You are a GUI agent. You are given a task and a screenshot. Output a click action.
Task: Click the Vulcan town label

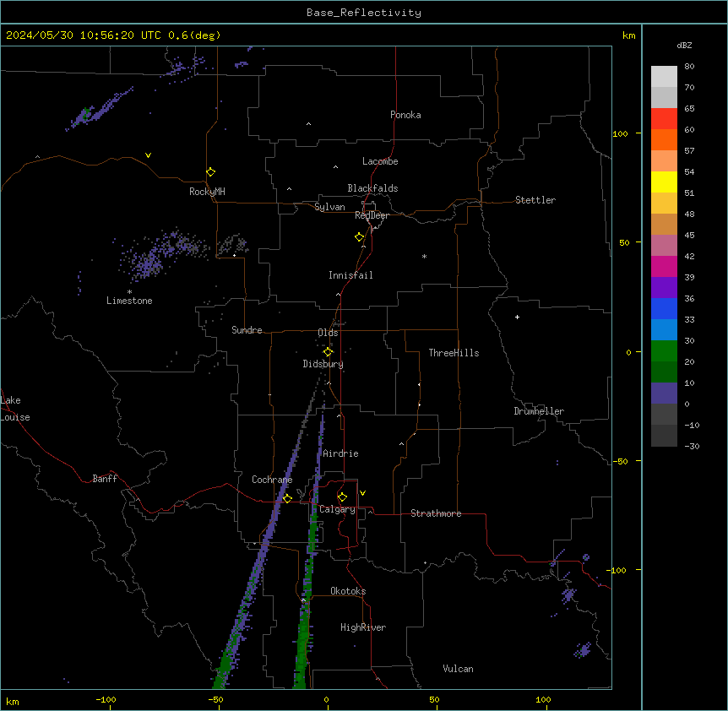[x=458, y=669]
